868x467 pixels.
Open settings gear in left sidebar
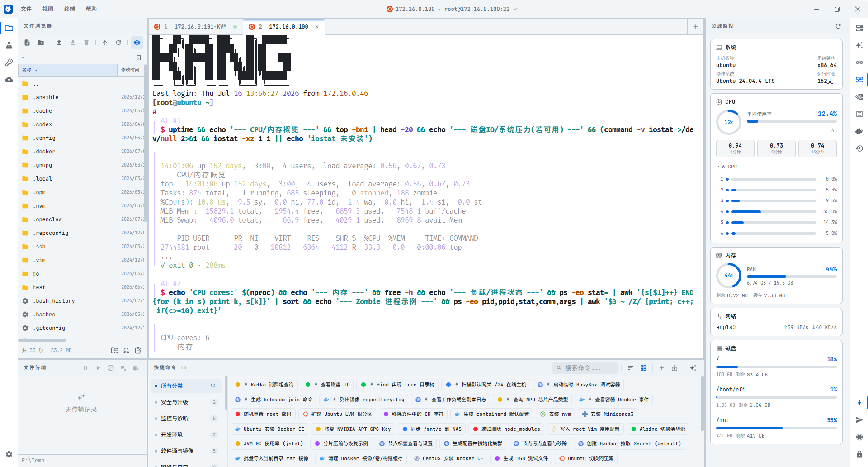pos(9,454)
